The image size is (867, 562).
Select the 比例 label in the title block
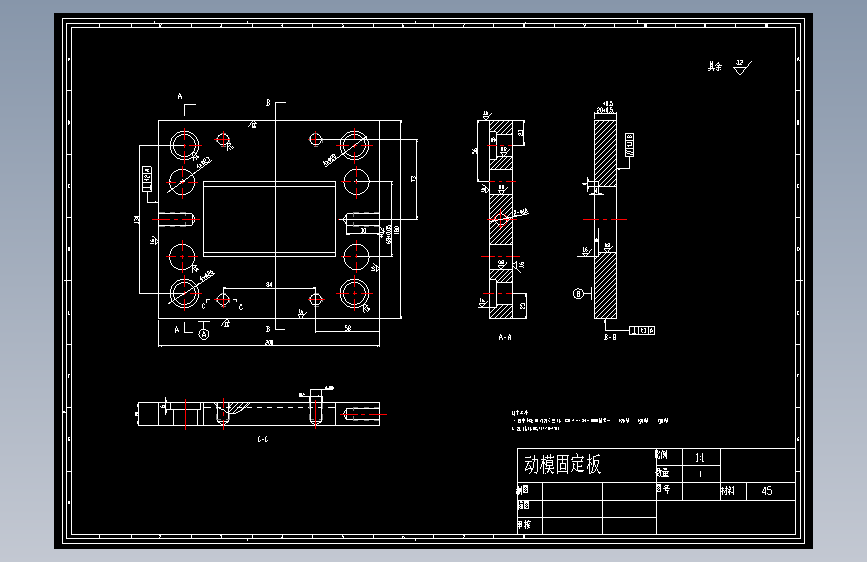[662, 455]
